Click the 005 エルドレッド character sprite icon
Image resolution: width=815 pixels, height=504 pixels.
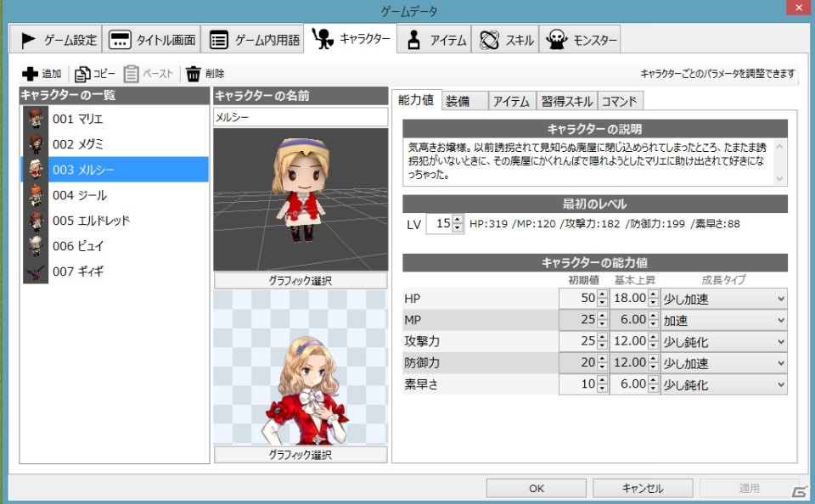[36, 221]
